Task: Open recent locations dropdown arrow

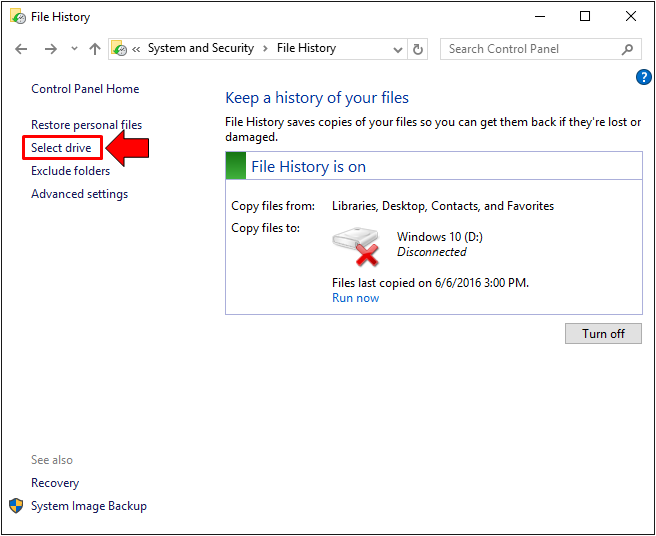Action: [x=74, y=49]
